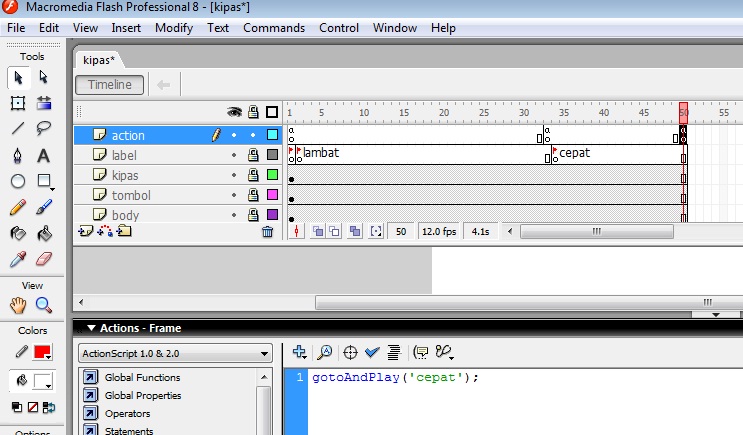The width and height of the screenshot is (743, 435).
Task: Click the Insert Layer icon
Action: (x=85, y=231)
